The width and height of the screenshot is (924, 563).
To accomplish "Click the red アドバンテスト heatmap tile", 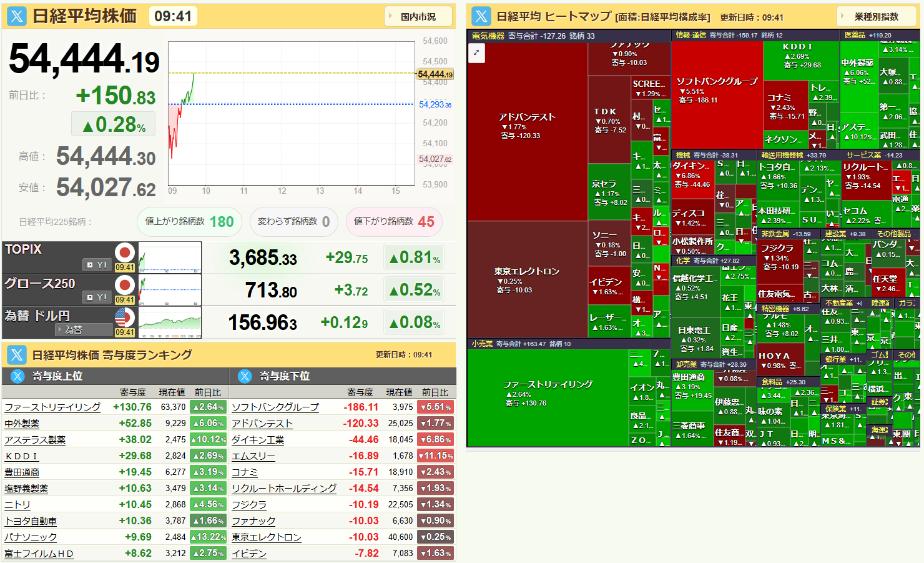I will [527, 125].
